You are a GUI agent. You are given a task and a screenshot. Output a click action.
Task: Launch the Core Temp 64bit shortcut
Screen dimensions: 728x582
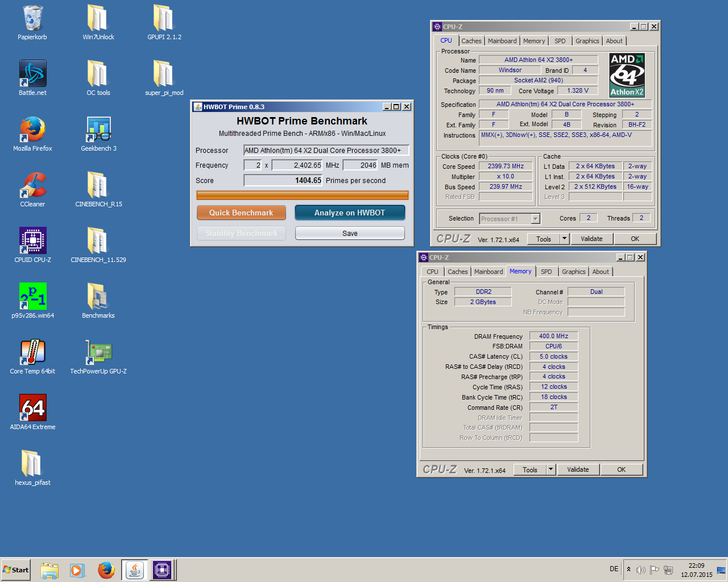coord(32,357)
